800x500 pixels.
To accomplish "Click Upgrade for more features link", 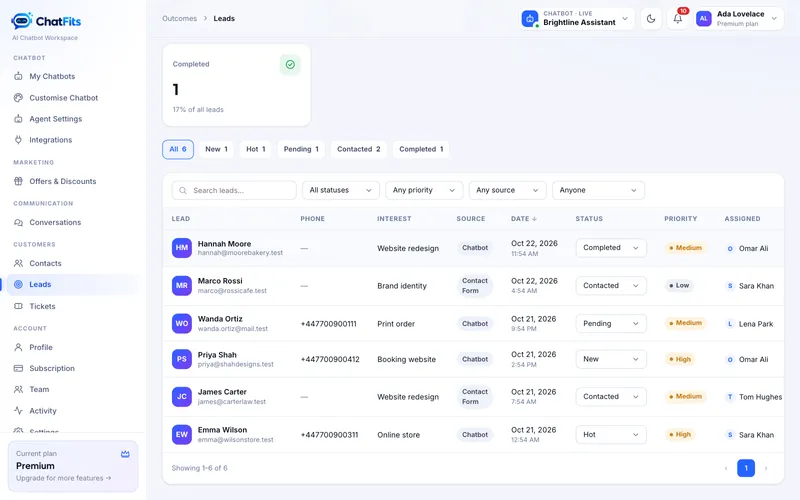I will pyautogui.click(x=63, y=478).
